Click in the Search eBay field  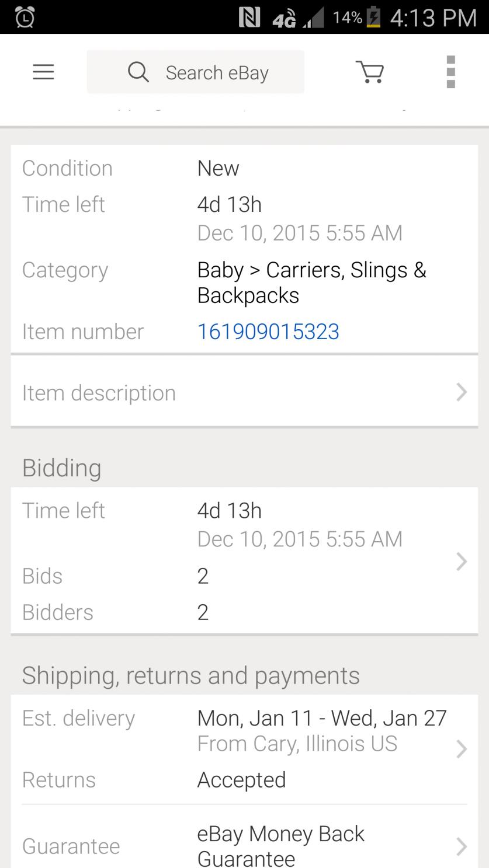click(x=217, y=72)
